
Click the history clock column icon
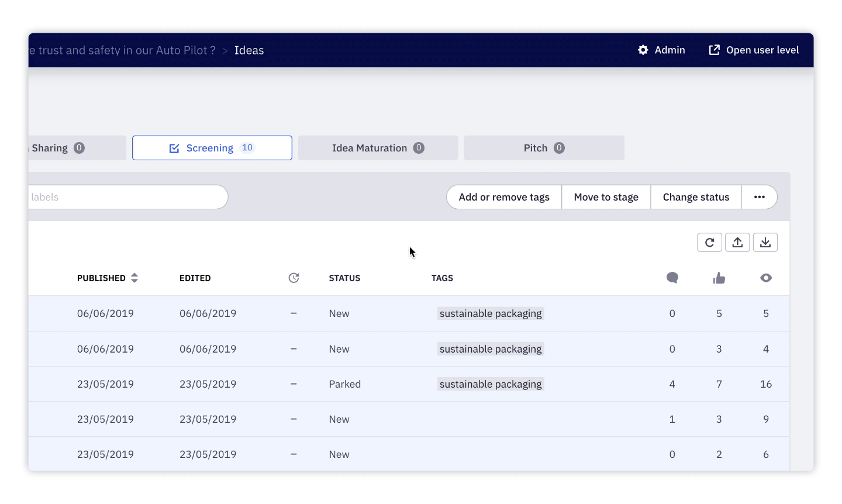point(294,278)
